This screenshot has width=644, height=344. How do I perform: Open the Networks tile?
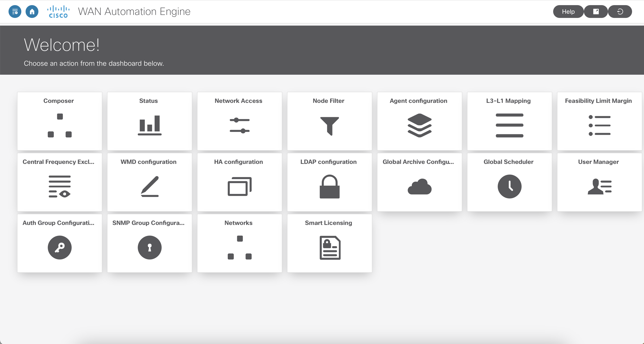(240, 243)
